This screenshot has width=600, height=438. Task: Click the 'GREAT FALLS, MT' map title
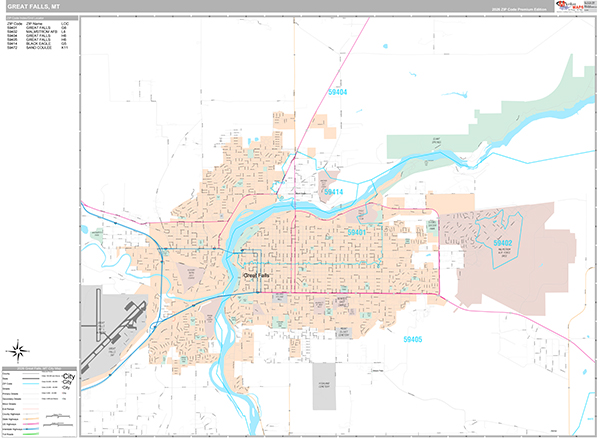(x=34, y=7)
